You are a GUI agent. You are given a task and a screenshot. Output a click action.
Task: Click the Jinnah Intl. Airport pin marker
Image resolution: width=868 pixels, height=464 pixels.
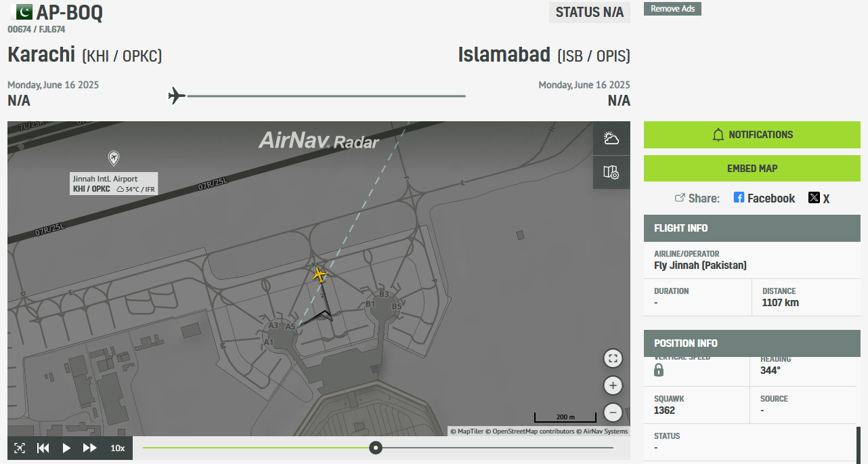tap(114, 159)
